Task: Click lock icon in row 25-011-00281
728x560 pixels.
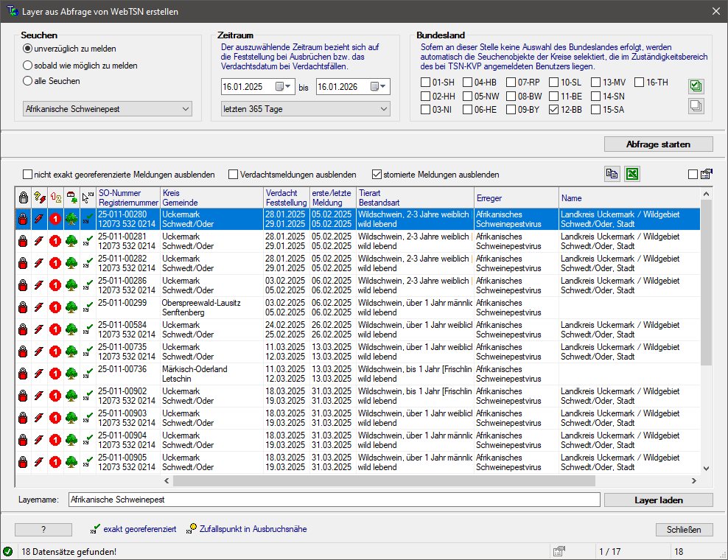Action: tap(23, 241)
